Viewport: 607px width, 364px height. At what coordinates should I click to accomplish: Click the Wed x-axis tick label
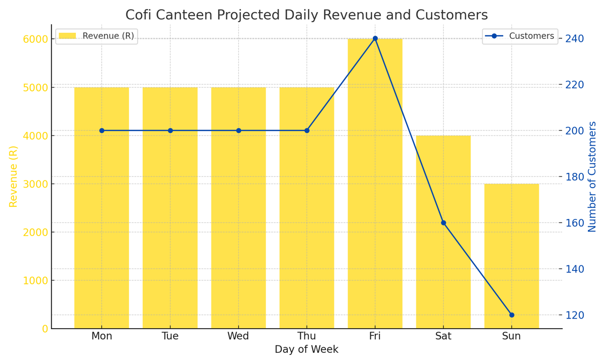238,336
